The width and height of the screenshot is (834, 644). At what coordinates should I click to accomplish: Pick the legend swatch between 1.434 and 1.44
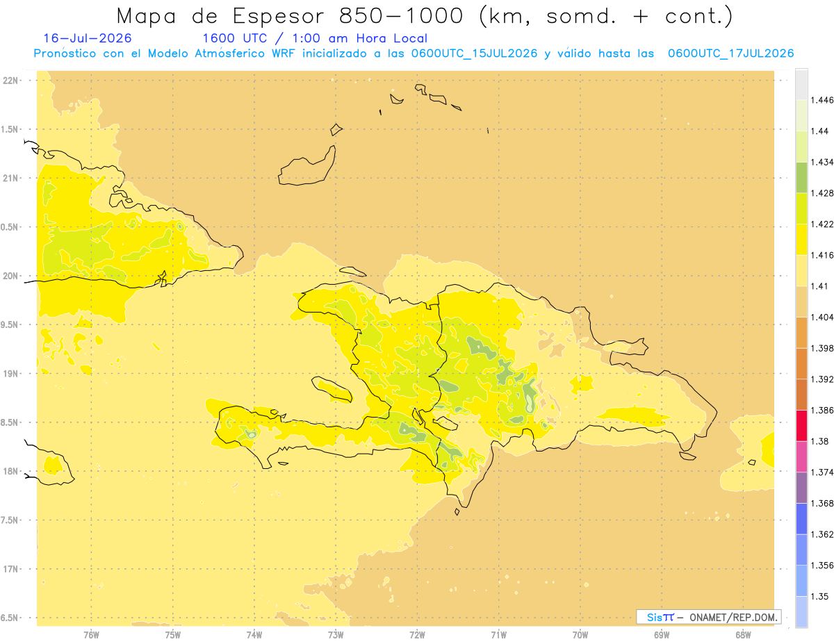(x=801, y=147)
